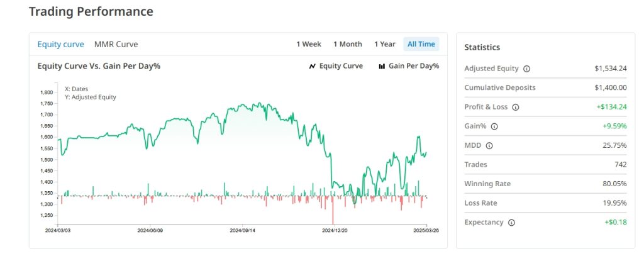The image size is (644, 256).
Task: Click the Expectancy info icon
Action: point(511,223)
